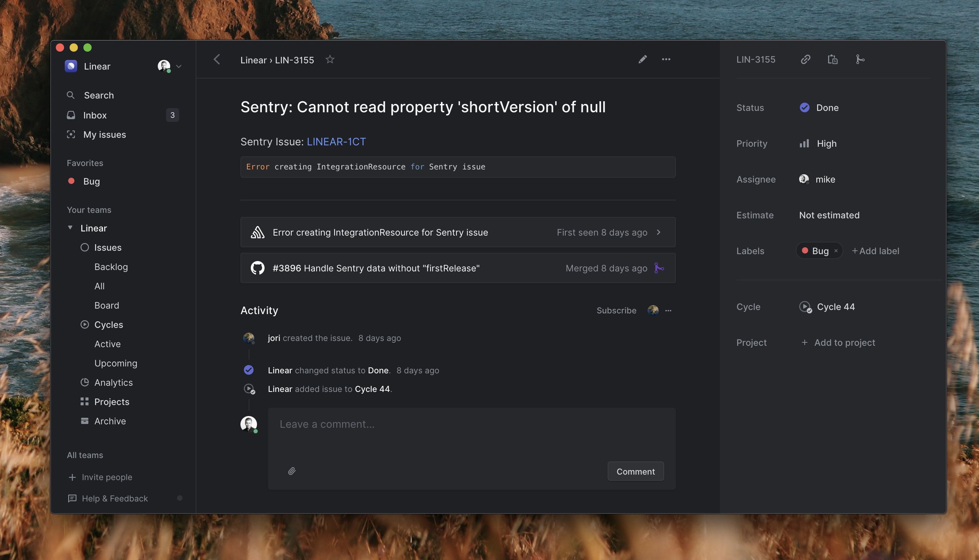
Task: Open the issue three-dots options menu
Action: click(x=666, y=59)
